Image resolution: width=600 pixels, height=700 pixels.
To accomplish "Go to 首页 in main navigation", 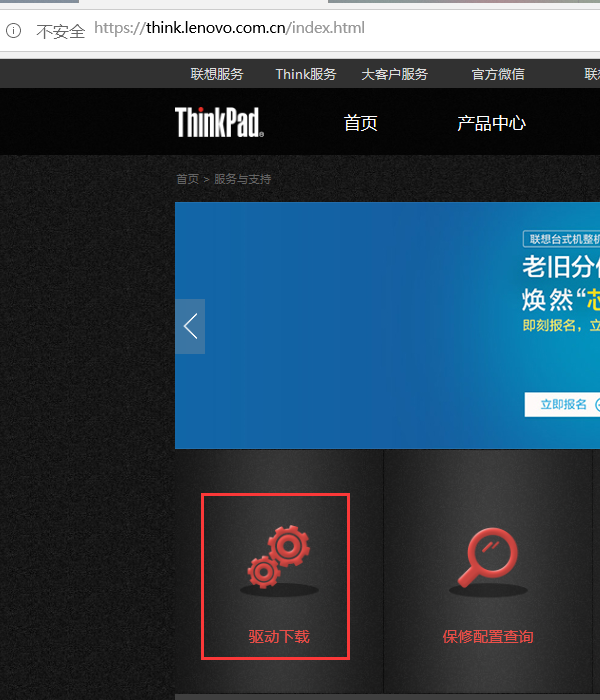I will [361, 123].
